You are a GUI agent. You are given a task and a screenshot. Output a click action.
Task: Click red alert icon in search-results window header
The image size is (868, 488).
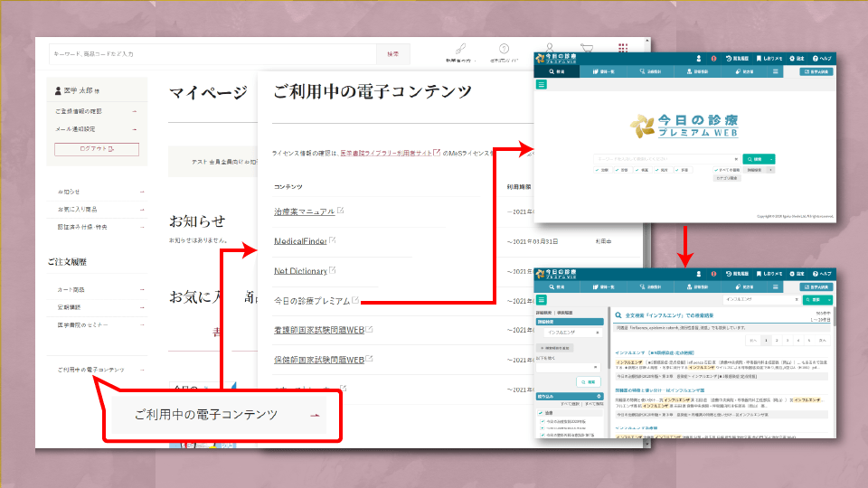coord(713,274)
